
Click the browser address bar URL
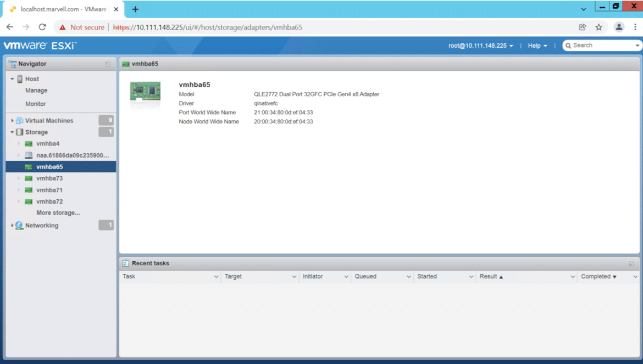[208, 27]
